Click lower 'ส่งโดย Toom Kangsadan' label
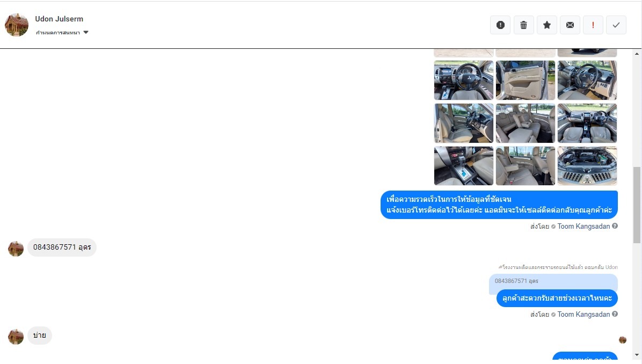The image size is (642, 364). pyautogui.click(x=570, y=315)
